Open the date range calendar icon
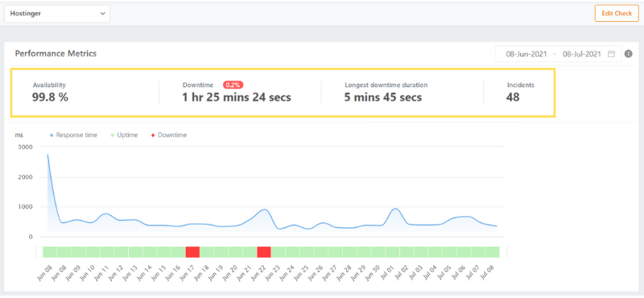 [x=611, y=54]
